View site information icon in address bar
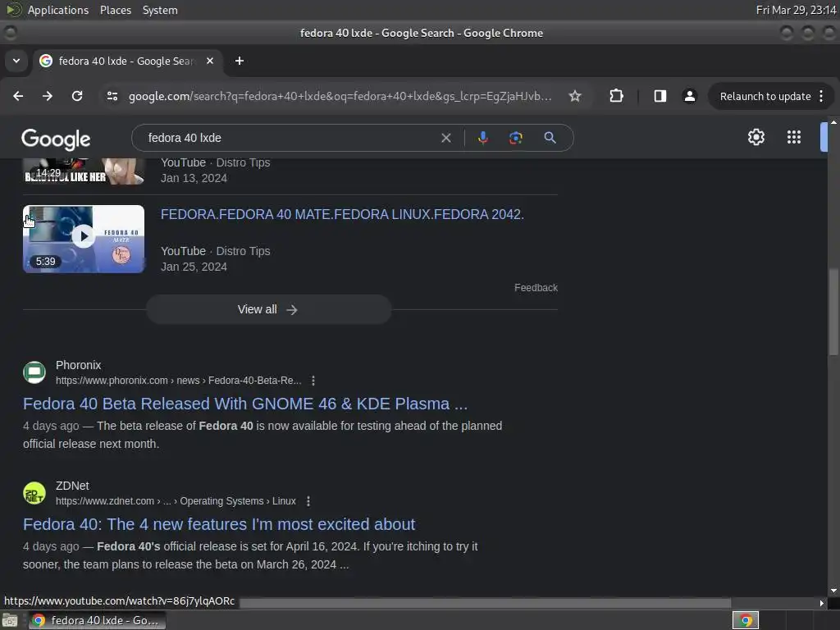Screen dimensions: 840x630 tap(112, 96)
